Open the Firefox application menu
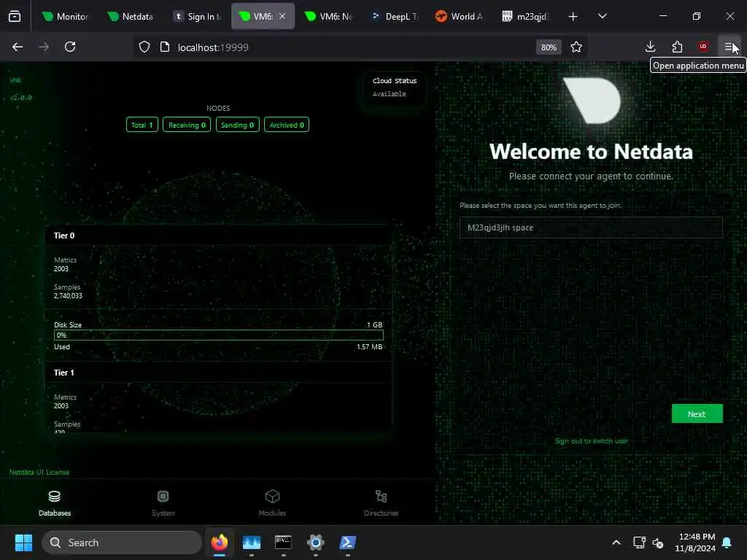Image resolution: width=747 pixels, height=560 pixels. pyautogui.click(x=729, y=47)
